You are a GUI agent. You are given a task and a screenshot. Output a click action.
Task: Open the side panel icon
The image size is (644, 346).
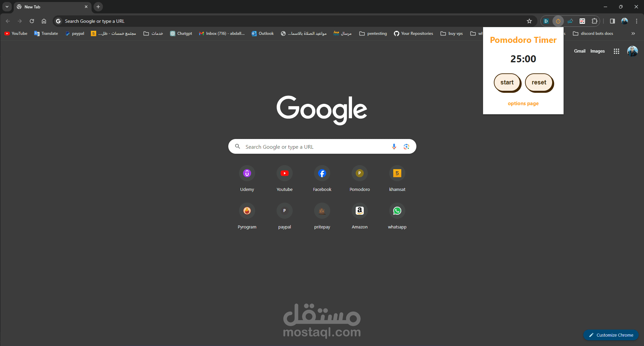coord(612,21)
